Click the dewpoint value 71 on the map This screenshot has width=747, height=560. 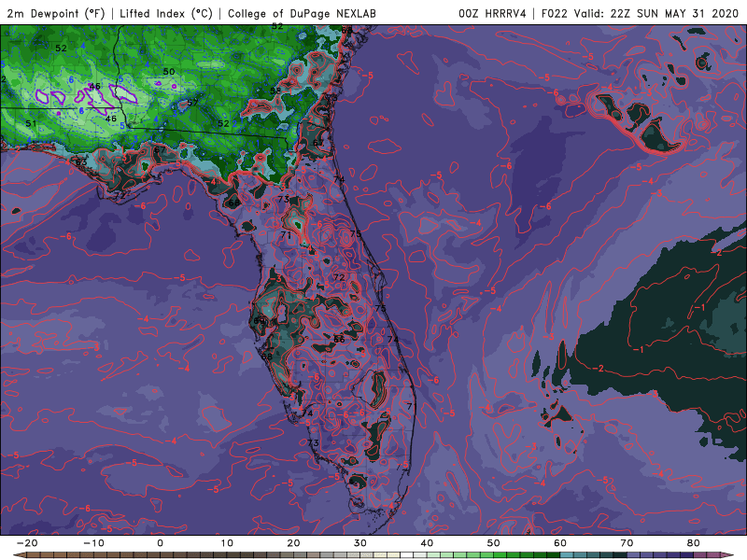286,235
